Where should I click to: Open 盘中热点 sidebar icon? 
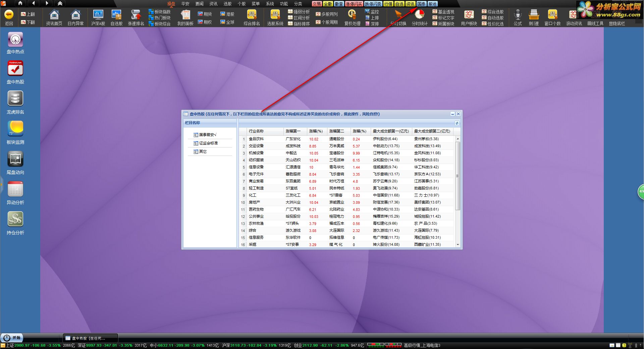pyautogui.click(x=15, y=40)
